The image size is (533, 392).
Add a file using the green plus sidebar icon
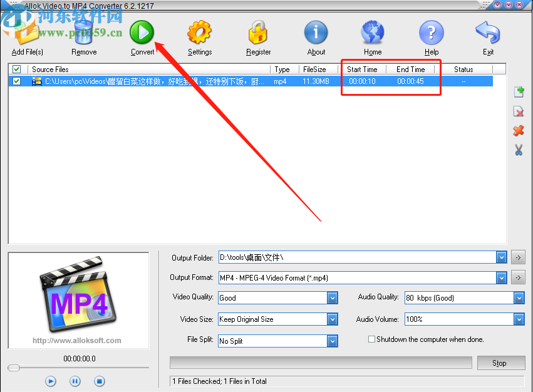click(519, 91)
